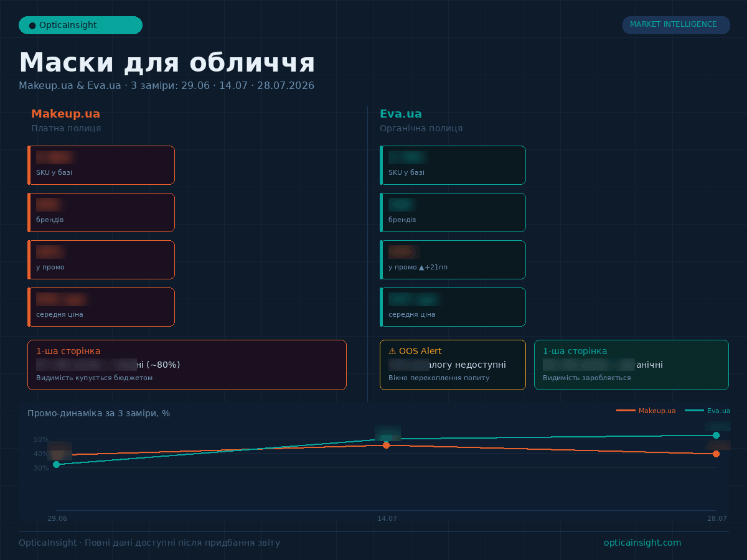Click Eva.ua 'середня ціна' card
The image size is (747, 560).
coord(453,307)
